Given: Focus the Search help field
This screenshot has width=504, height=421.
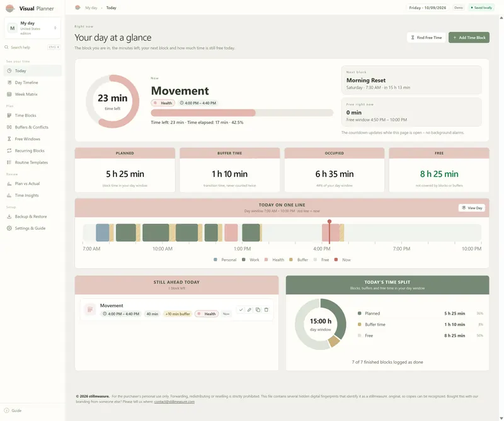Looking at the screenshot, I should (x=33, y=47).
